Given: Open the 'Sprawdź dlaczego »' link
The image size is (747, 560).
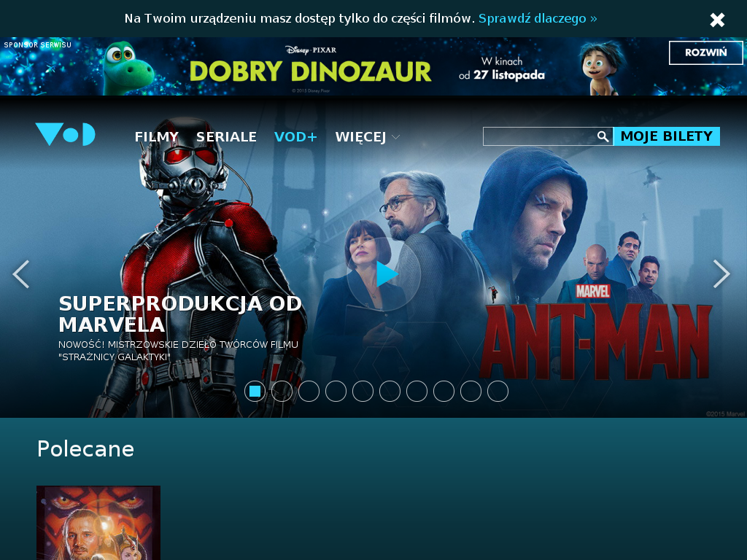Looking at the screenshot, I should click(538, 18).
